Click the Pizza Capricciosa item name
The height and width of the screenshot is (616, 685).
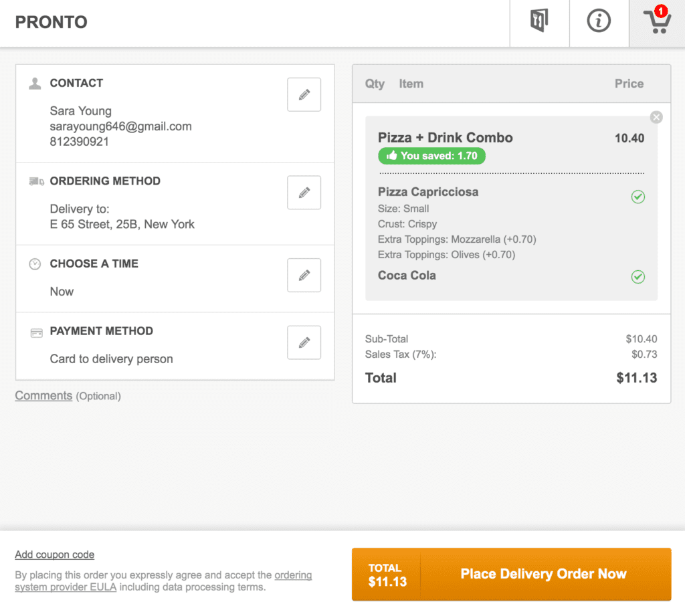pyautogui.click(x=428, y=192)
